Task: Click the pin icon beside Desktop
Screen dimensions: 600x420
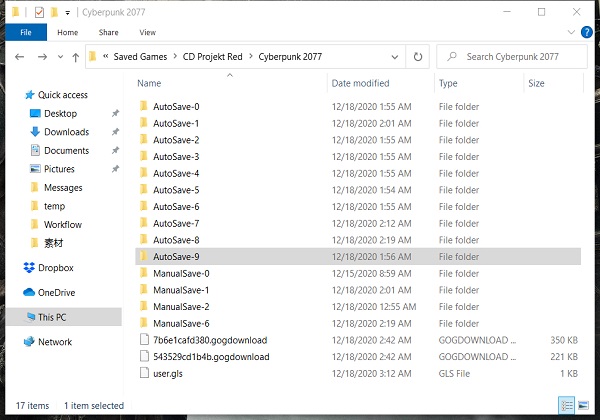Action: point(115,113)
